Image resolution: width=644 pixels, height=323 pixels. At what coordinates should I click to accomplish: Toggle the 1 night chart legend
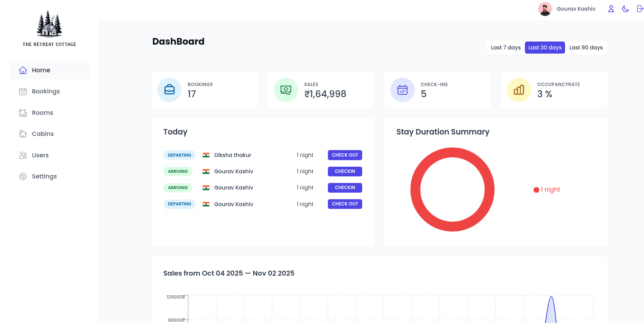(x=546, y=190)
